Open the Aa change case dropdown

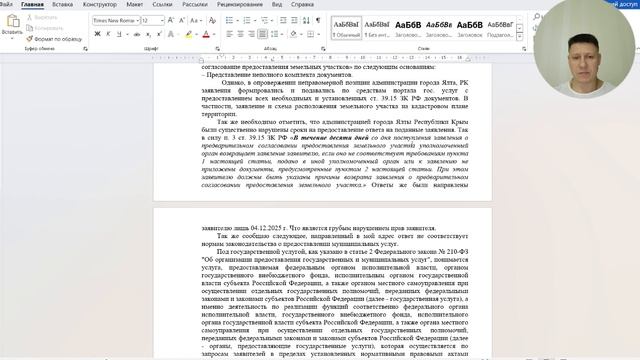tap(196, 20)
